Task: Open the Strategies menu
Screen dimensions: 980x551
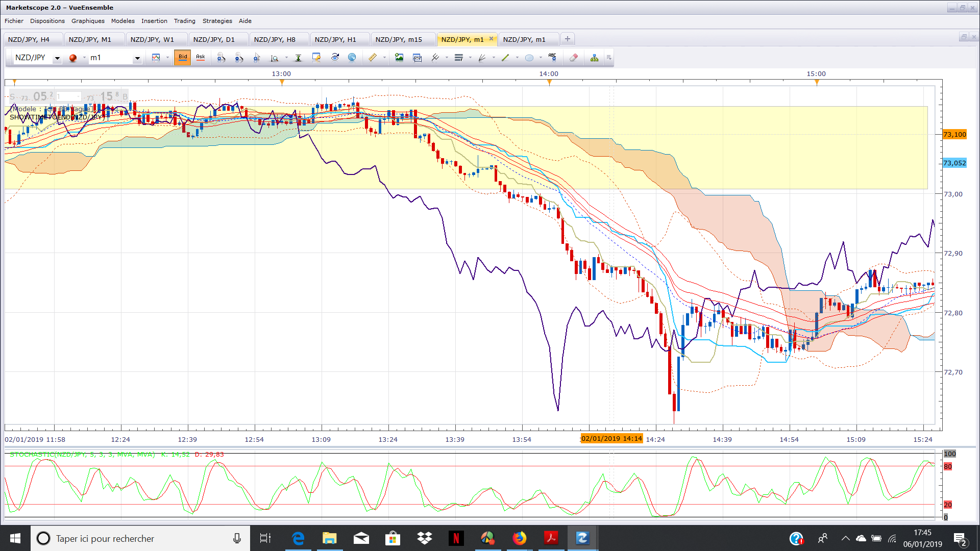Action: coord(217,21)
